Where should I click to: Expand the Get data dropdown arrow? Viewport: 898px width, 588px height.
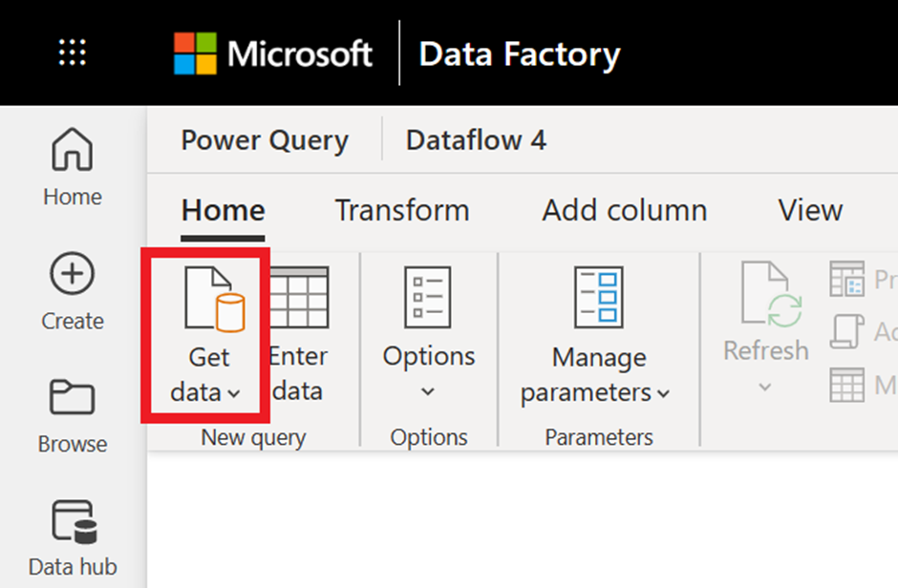pos(234,393)
